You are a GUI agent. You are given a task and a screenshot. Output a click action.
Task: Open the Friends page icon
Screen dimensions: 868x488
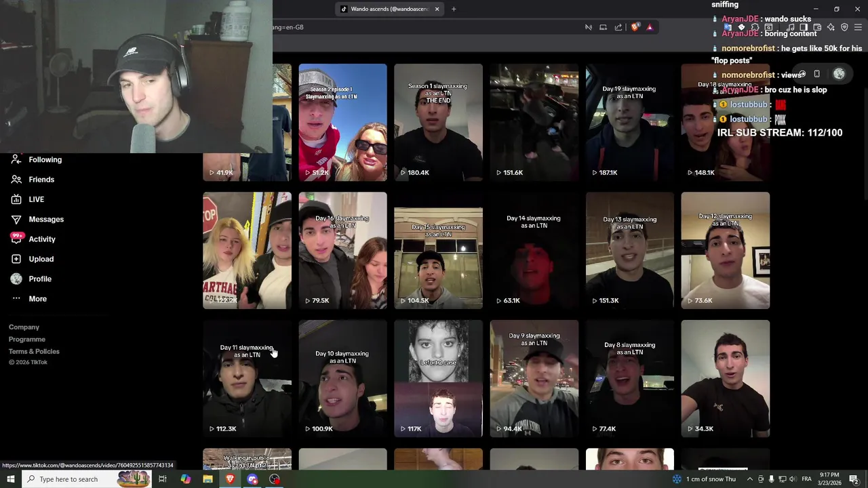coord(16,180)
